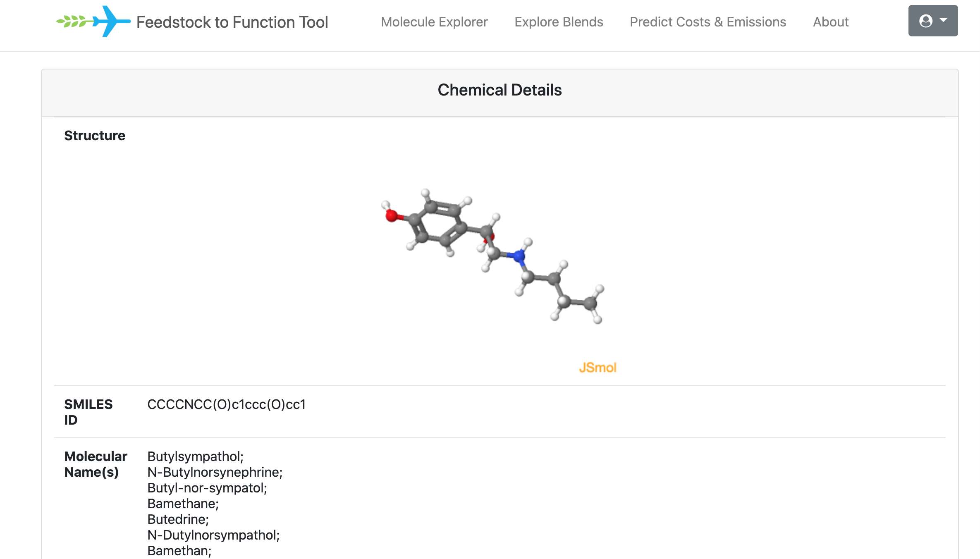Click the Structure section label
The height and width of the screenshot is (559, 980).
tap(95, 136)
